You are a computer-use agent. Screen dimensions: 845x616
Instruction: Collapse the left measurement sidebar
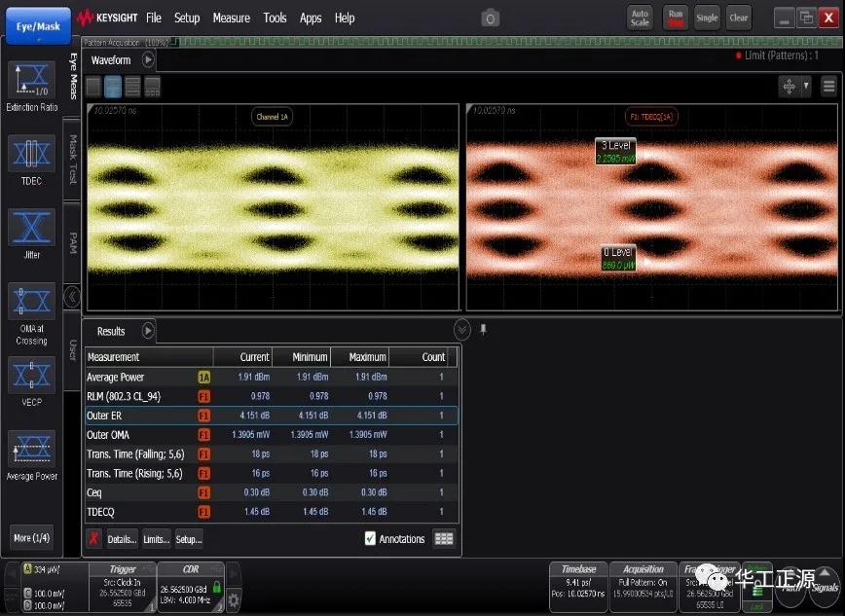[71, 296]
